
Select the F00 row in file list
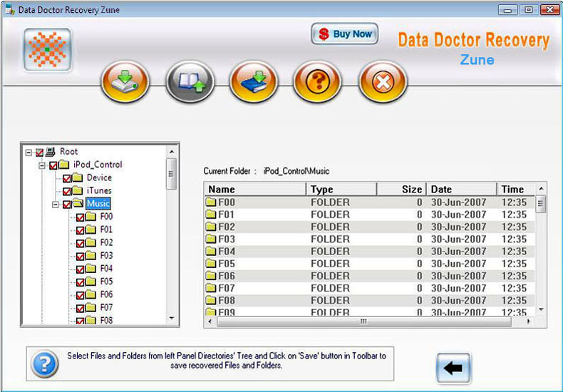(369, 202)
